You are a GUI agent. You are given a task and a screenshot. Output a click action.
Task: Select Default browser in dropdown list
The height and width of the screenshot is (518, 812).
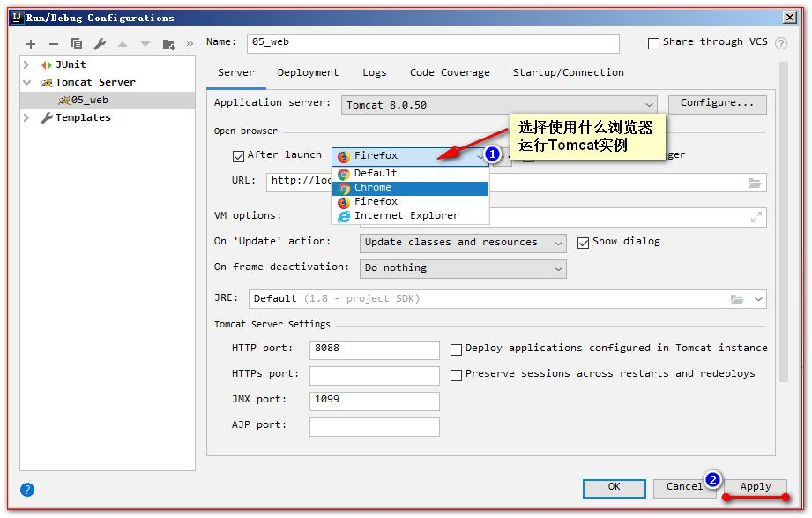(410, 173)
